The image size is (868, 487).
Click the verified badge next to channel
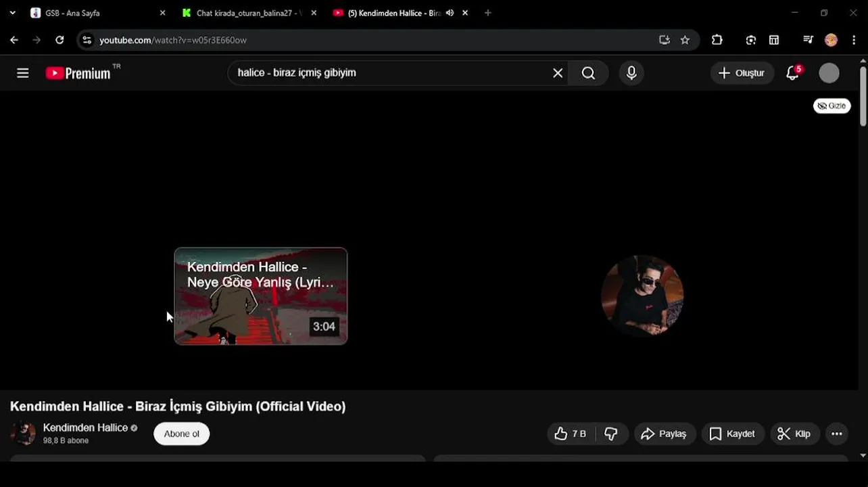coord(134,428)
